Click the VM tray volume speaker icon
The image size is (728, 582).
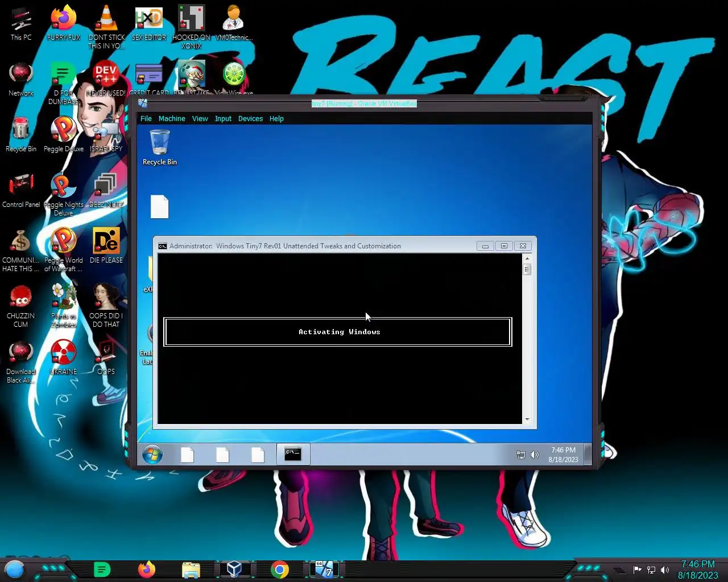(x=534, y=455)
